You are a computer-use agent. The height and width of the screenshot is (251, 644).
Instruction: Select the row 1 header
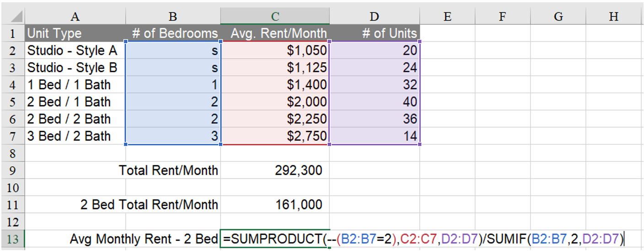pyautogui.click(x=12, y=34)
